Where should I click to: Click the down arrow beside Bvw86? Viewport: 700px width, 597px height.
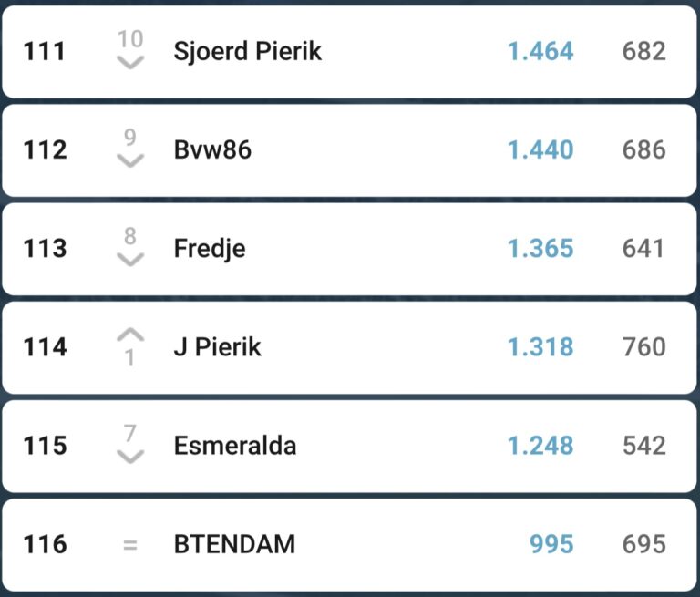(131, 160)
